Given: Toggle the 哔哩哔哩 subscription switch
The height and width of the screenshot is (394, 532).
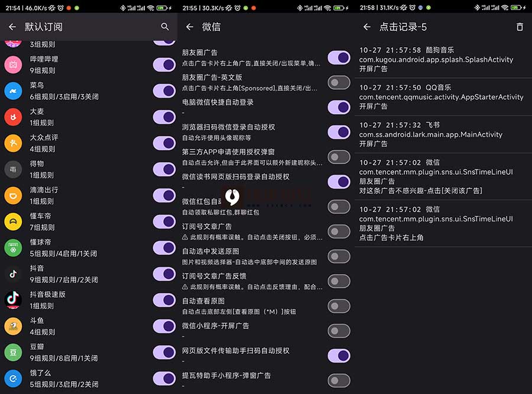Looking at the screenshot, I should [164, 64].
